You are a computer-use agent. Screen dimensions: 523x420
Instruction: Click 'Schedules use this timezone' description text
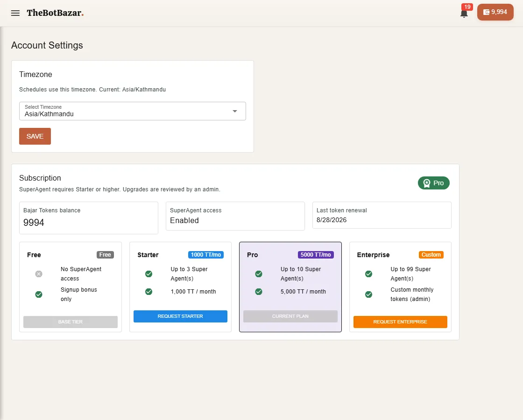[92, 90]
